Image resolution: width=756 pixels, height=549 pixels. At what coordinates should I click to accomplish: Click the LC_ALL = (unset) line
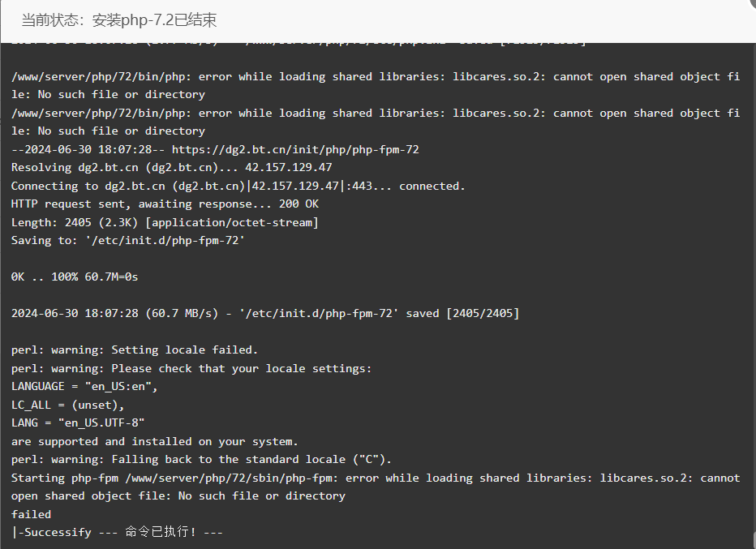click(68, 405)
